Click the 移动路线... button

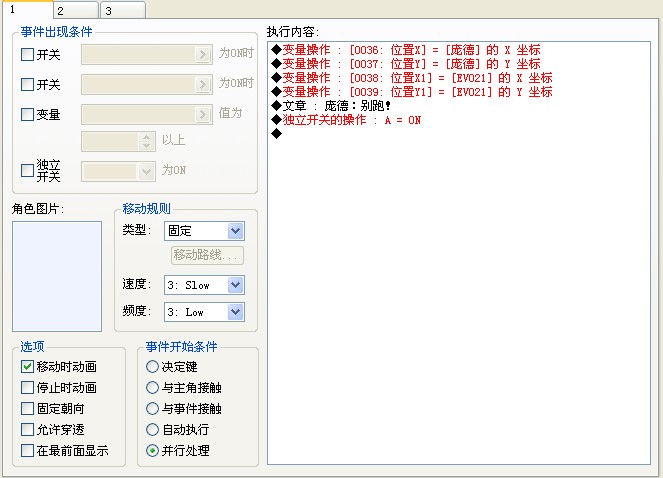coord(207,255)
